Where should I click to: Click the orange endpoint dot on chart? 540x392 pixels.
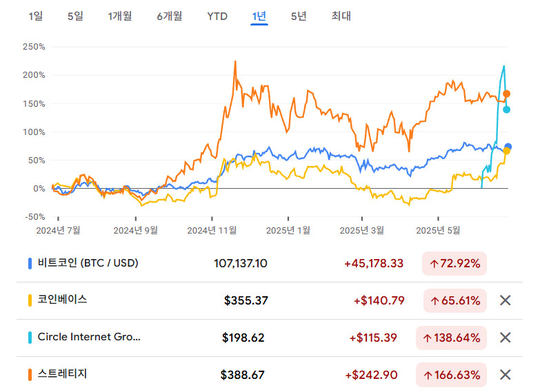(x=507, y=94)
